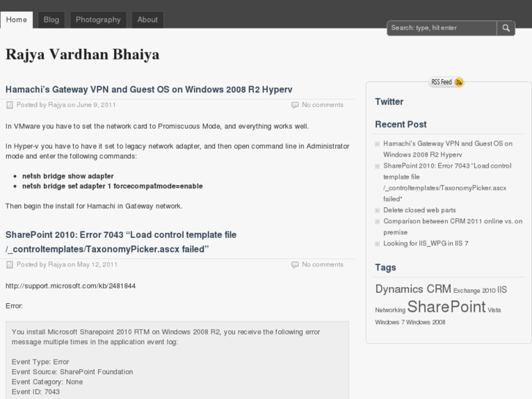Click the Event Type: Error line
The image size is (532, 399).
click(x=40, y=362)
